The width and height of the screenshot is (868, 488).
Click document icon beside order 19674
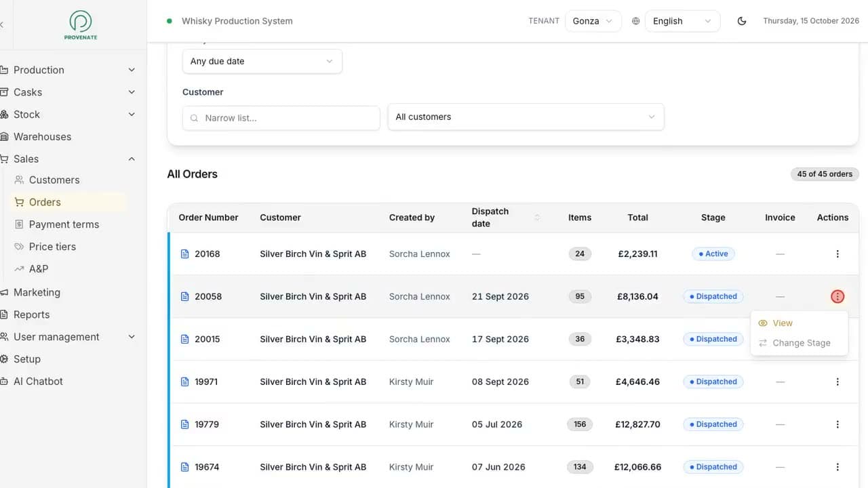pos(184,468)
